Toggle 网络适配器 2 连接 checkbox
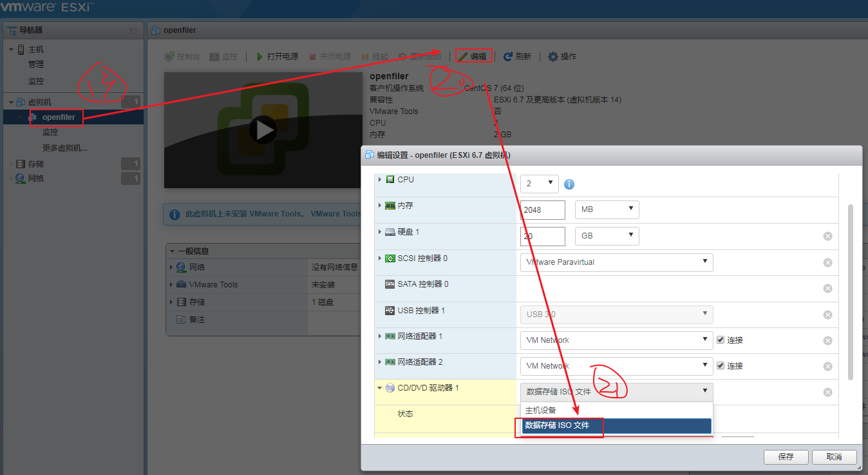This screenshot has height=475, width=868. 721,365
